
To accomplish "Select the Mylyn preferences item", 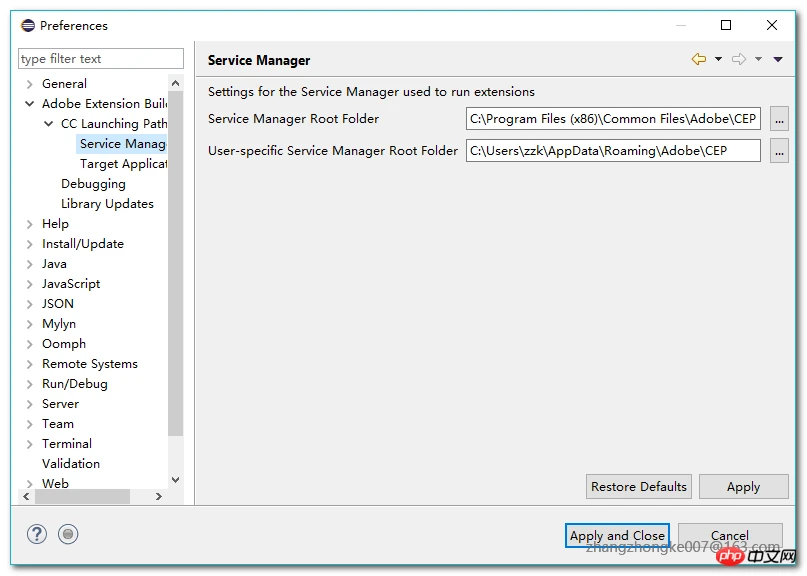I will [x=59, y=324].
